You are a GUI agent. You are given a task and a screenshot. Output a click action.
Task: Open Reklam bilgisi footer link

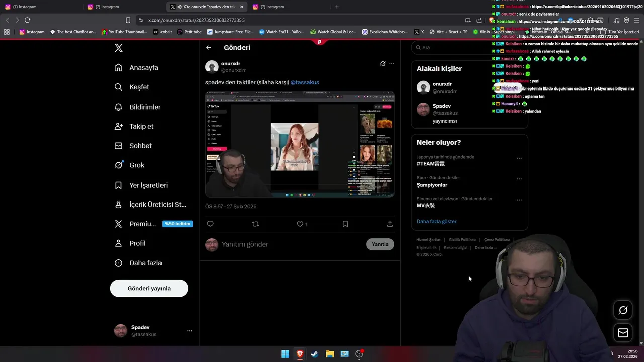coord(455,248)
